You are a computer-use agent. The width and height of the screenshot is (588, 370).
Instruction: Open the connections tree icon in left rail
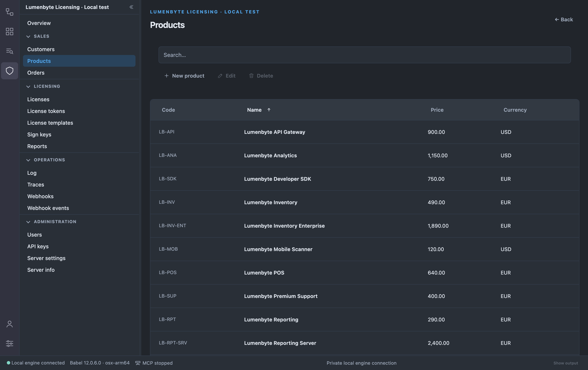(x=10, y=12)
